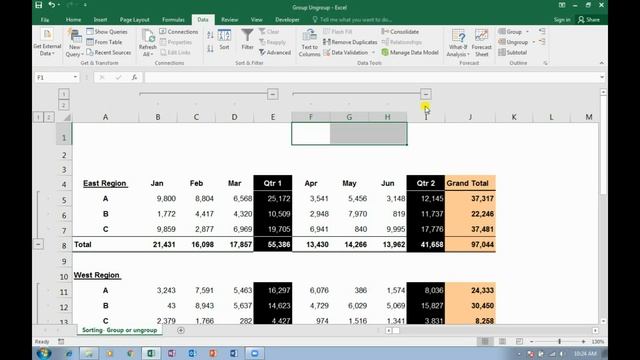Open the New Query dropdown
The height and width of the screenshot is (360, 640).
pos(75,43)
